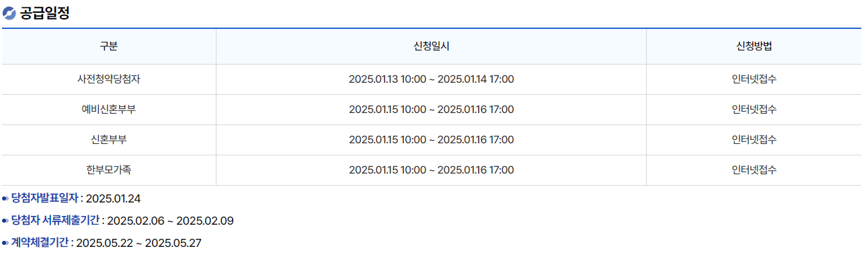Click 인터넷접수 in the 사전청약당첨자 row
Screen dimensions: 868x257
click(754, 79)
